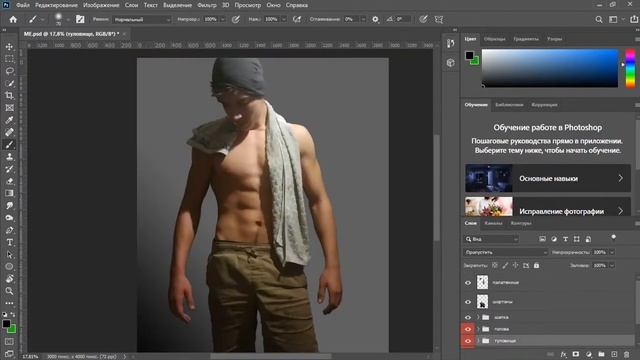Viewport: 640px width, 360px height.
Task: Open the Фильтр menu
Action: (207, 5)
